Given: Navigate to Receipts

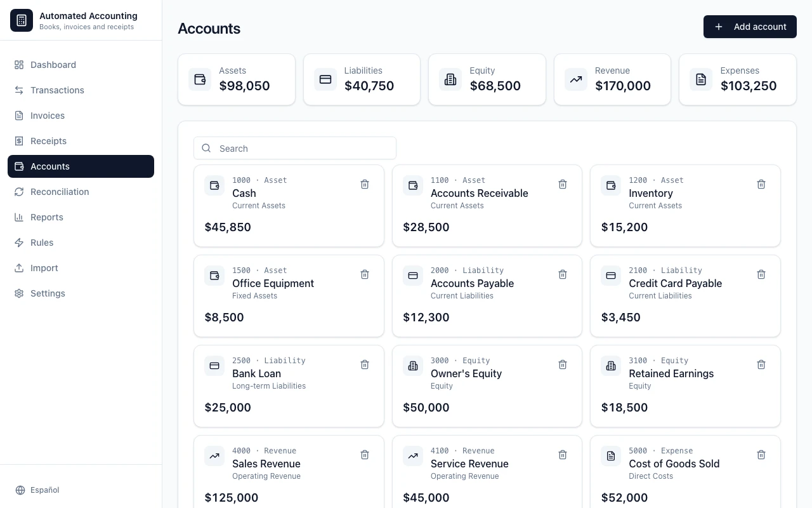Looking at the screenshot, I should coord(81,141).
